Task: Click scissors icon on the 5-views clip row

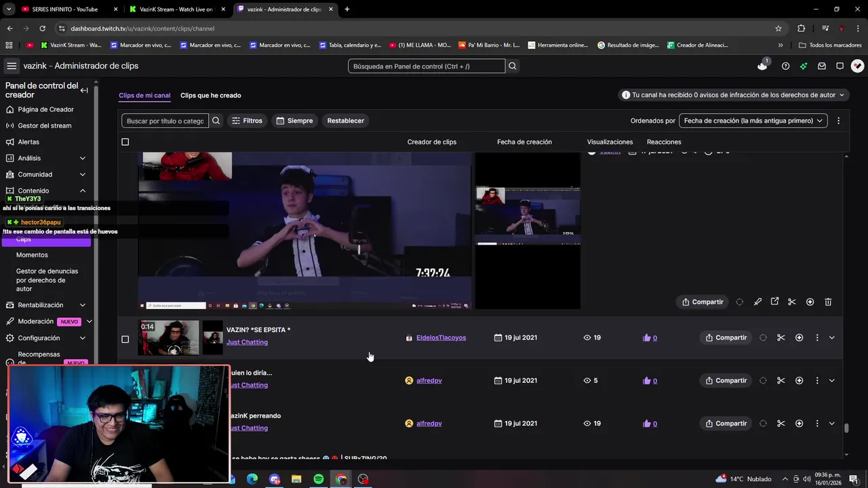Action: pos(781,380)
